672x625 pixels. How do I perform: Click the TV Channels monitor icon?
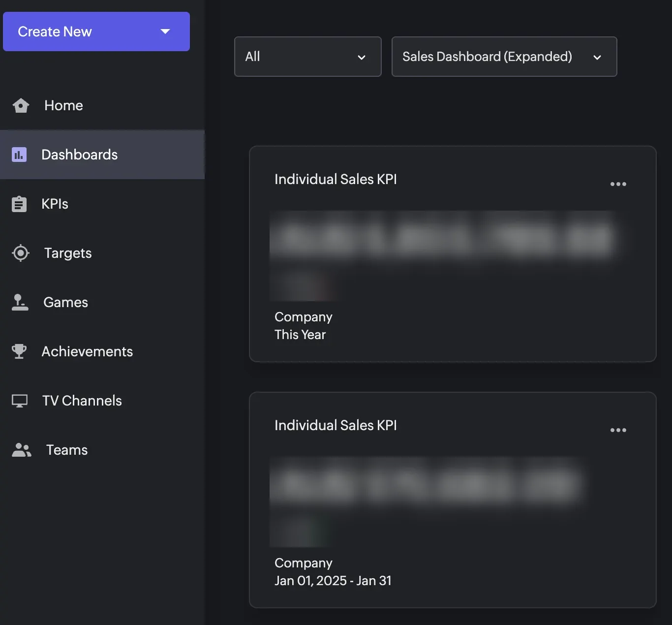[x=20, y=401]
